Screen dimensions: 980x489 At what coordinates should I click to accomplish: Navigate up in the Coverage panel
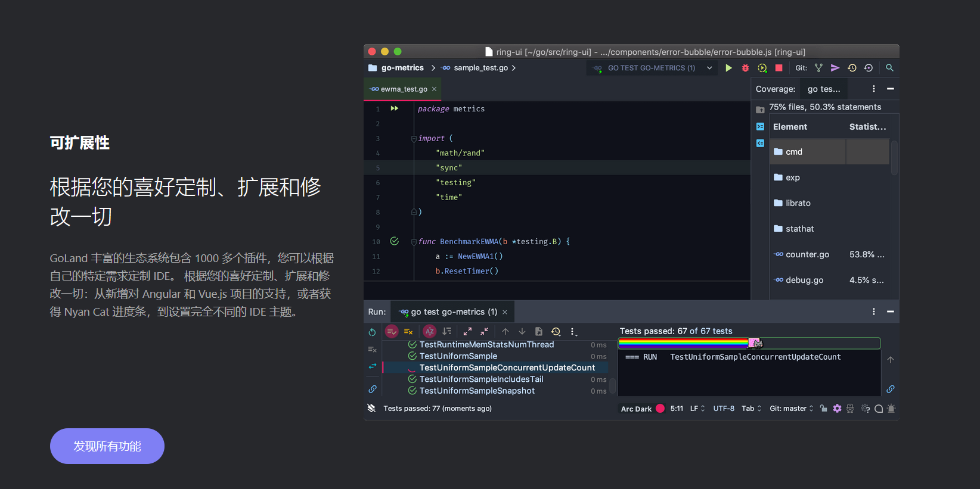(760, 110)
